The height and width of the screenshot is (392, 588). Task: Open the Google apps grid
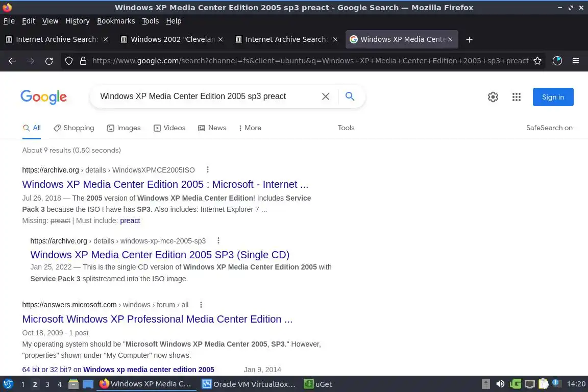click(517, 97)
